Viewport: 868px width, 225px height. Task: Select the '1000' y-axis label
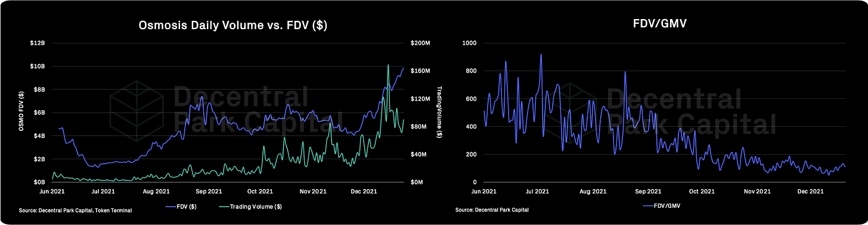click(x=470, y=43)
